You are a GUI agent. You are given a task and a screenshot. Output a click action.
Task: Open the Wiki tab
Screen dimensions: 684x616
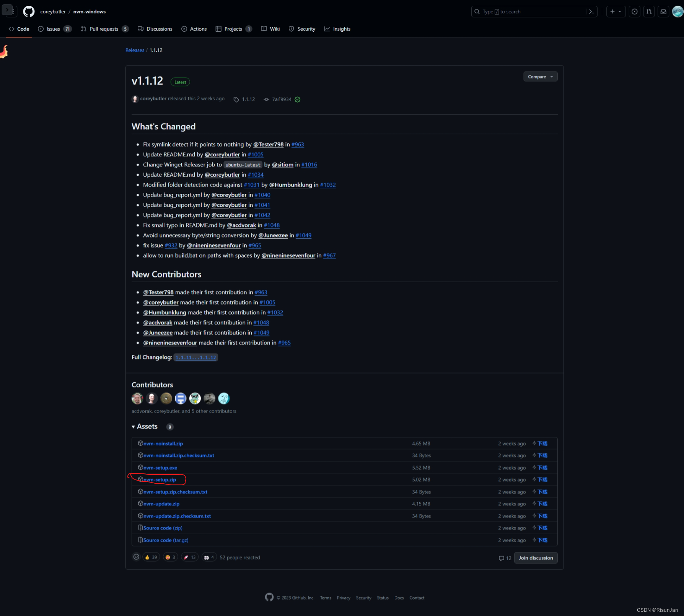[270, 29]
